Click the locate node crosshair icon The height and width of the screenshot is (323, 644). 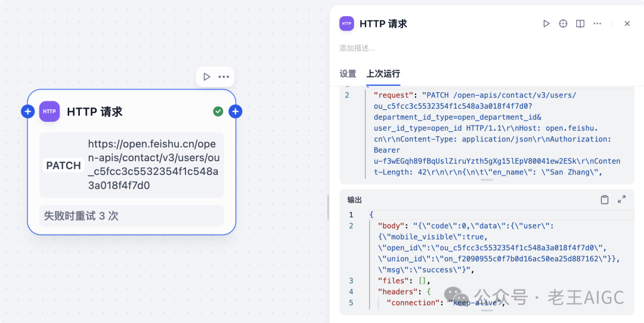[x=563, y=24]
